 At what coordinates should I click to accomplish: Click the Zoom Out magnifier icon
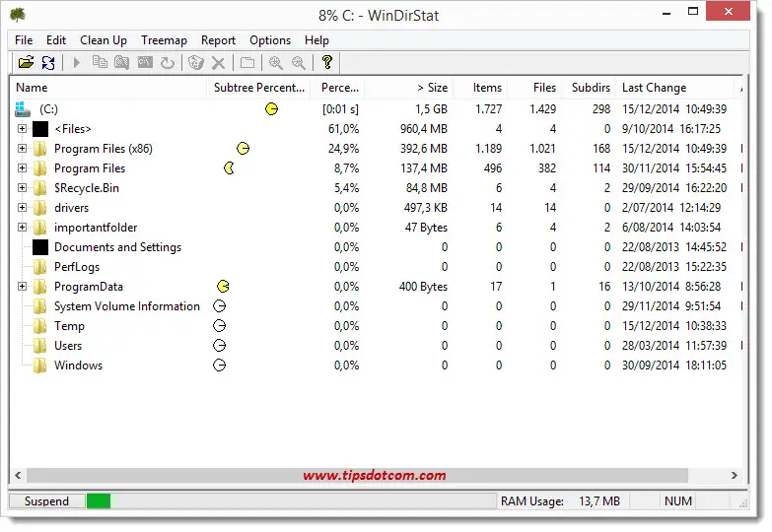pos(299,62)
